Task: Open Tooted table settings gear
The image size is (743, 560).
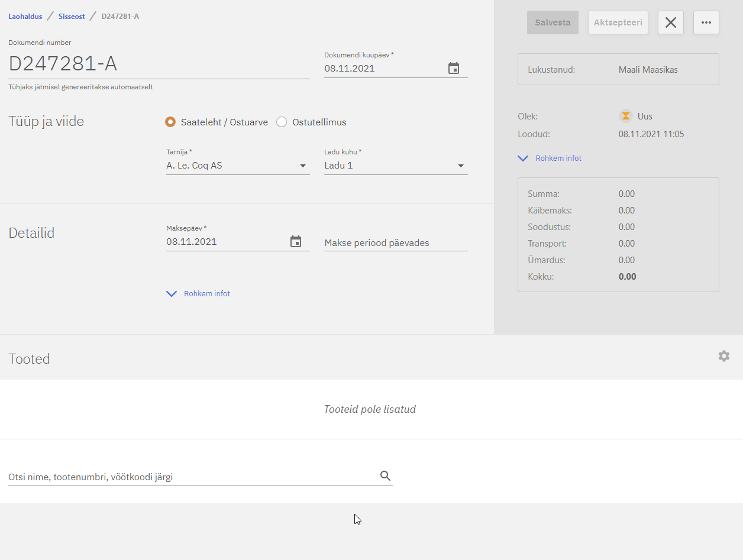Action: tap(723, 356)
